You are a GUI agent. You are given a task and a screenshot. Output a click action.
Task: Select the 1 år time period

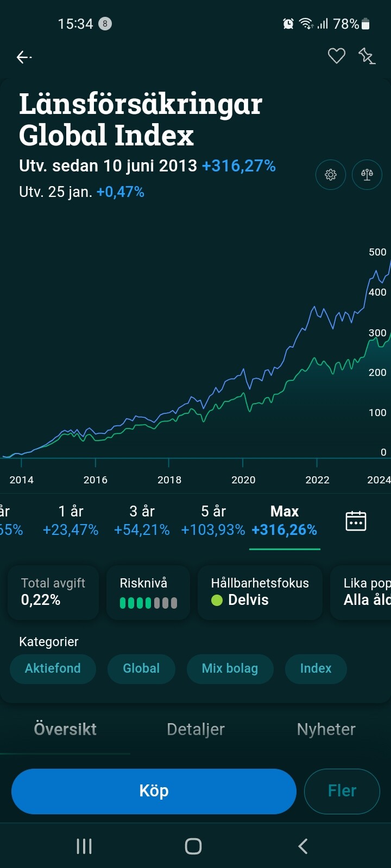coord(71,520)
